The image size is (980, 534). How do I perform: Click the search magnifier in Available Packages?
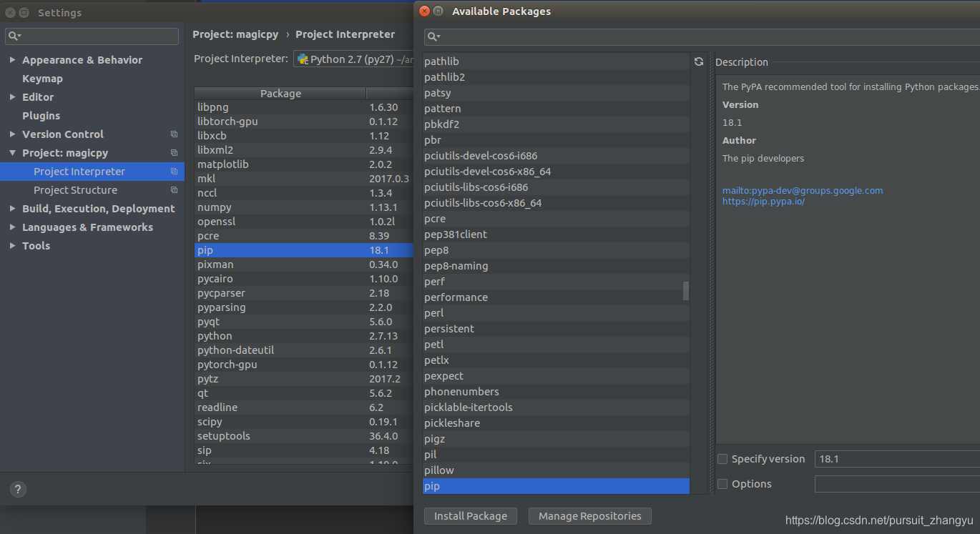pyautogui.click(x=433, y=37)
